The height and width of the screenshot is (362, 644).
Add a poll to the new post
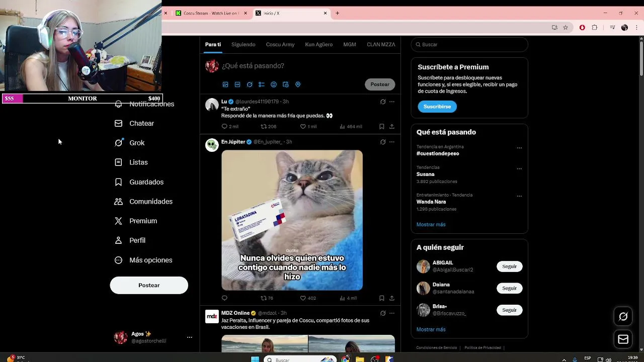click(x=262, y=84)
